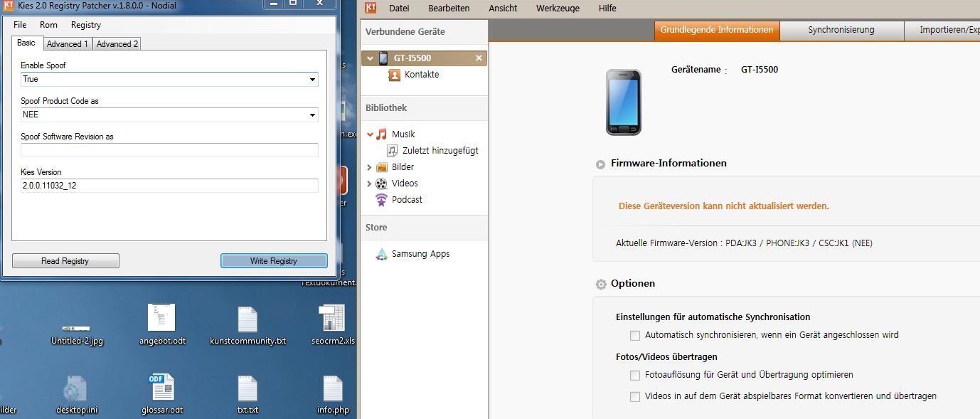The height and width of the screenshot is (419, 980).
Task: Select Kontakte under GT-I5500
Action: click(422, 75)
